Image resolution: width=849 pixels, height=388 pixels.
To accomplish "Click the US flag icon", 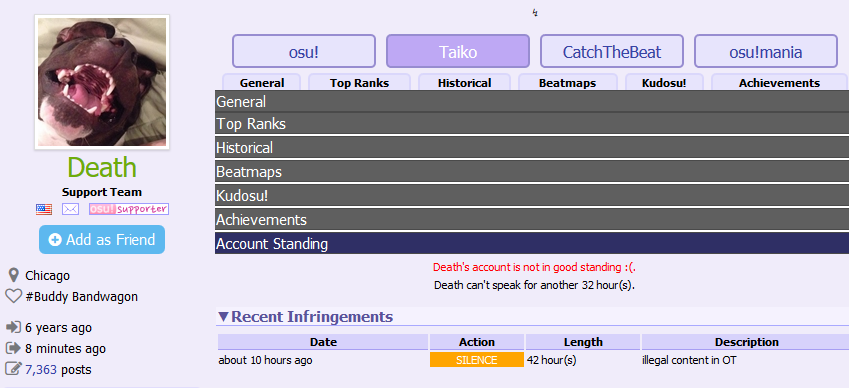I will (x=44, y=209).
